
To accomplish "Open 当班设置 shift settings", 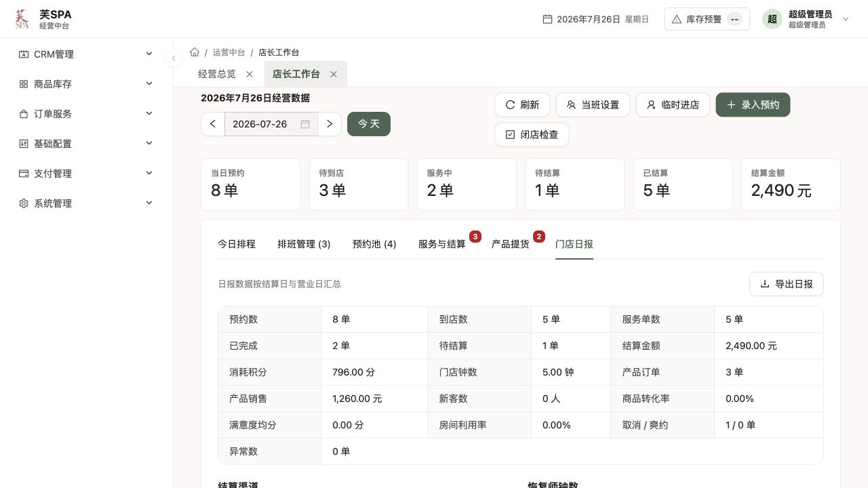I will point(593,105).
